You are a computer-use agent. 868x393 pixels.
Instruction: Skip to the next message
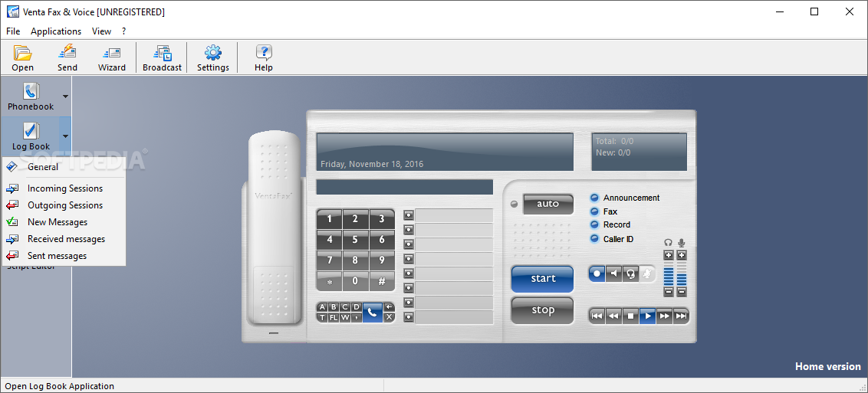681,316
